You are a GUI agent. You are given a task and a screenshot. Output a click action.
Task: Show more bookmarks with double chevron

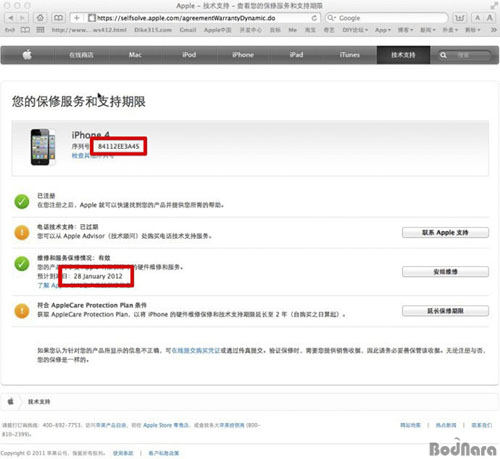click(x=494, y=30)
